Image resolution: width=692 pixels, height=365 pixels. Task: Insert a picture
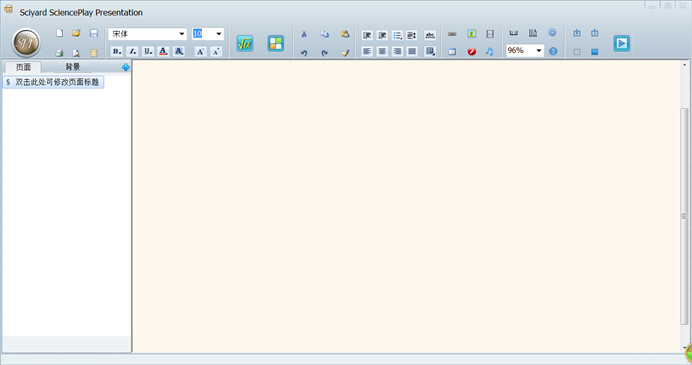coord(472,34)
